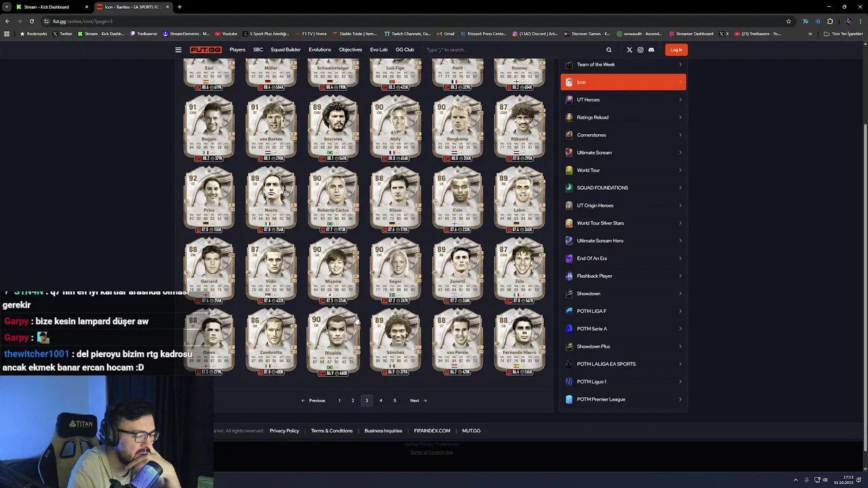
Task: Expand the Icon rarity chevron
Action: click(680, 82)
